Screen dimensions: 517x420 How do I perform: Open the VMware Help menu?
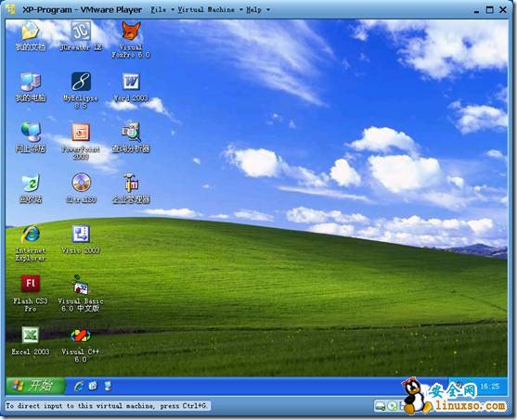coord(253,10)
